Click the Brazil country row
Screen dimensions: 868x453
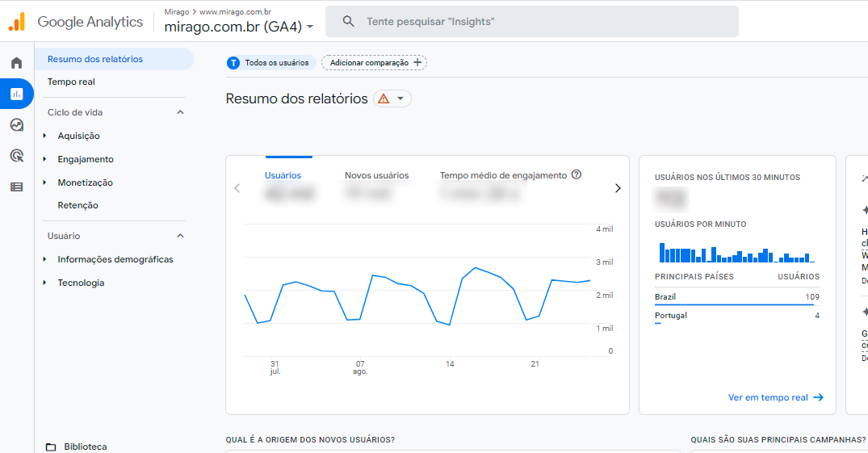click(x=737, y=297)
